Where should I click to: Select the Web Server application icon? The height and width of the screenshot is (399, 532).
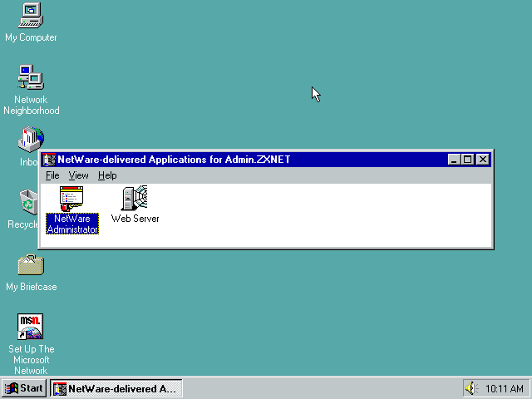click(135, 198)
